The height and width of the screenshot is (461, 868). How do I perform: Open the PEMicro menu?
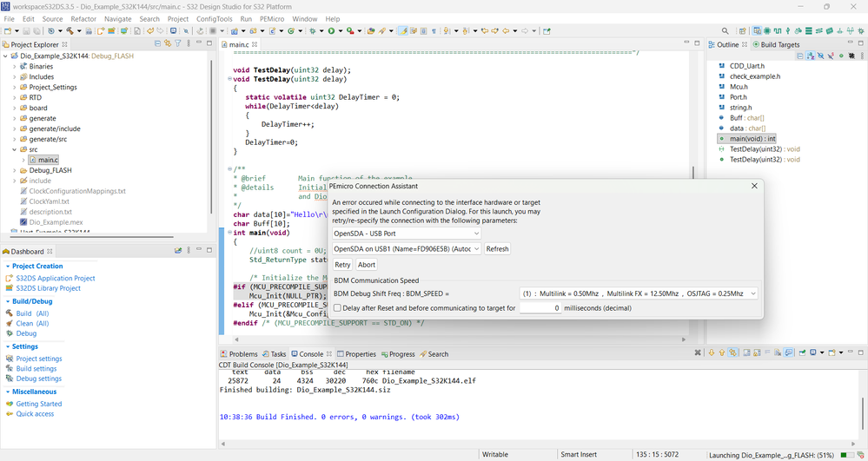[271, 18]
